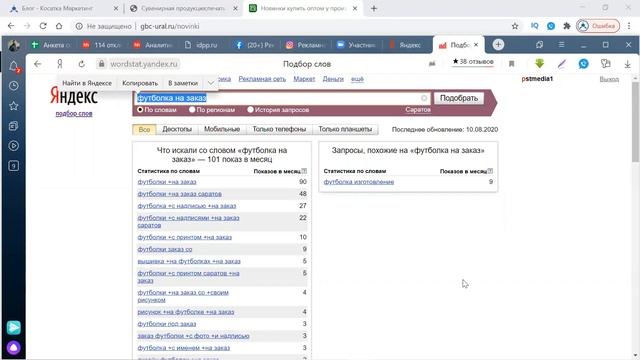640x360 pixels.
Task: Click the wordstat.yandex.ru address field
Action: pyautogui.click(x=144, y=64)
